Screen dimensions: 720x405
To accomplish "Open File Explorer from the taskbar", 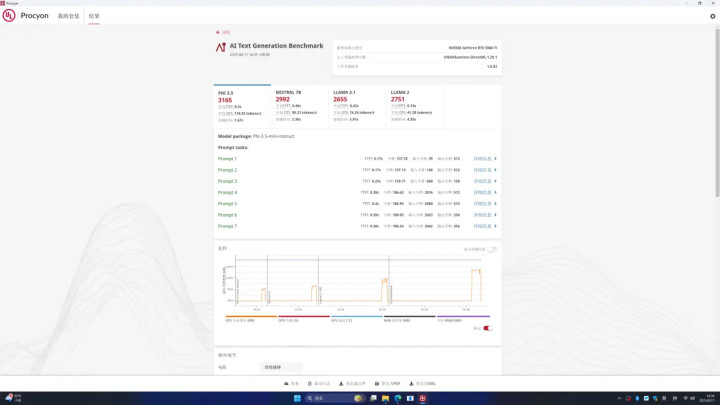I will (x=385, y=398).
